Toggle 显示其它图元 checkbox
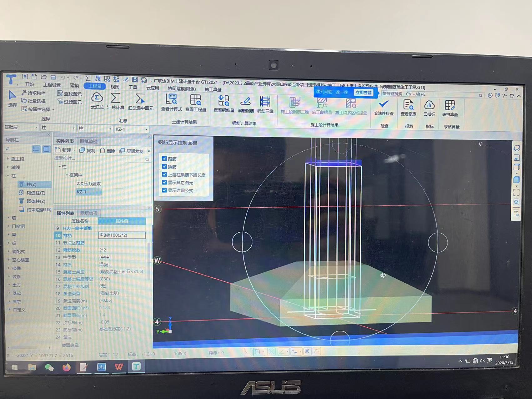Screen dimensions: 532x399 pyautogui.click(x=164, y=182)
